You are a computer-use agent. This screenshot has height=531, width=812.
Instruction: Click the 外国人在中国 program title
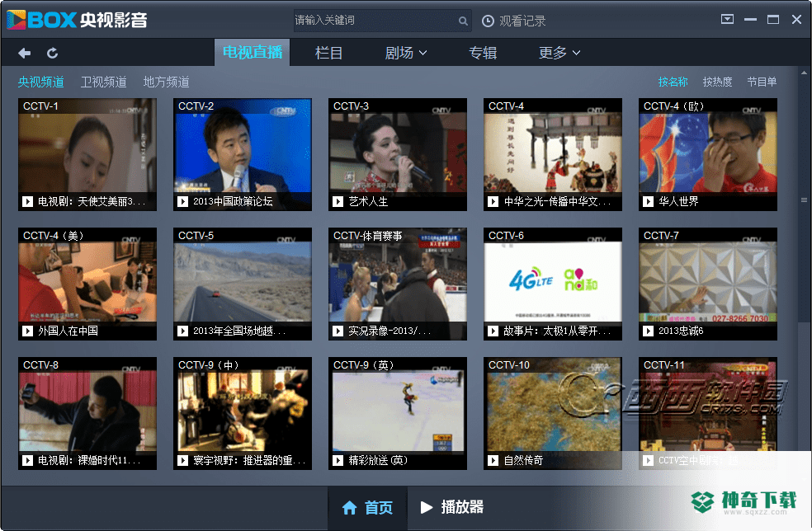[68, 331]
